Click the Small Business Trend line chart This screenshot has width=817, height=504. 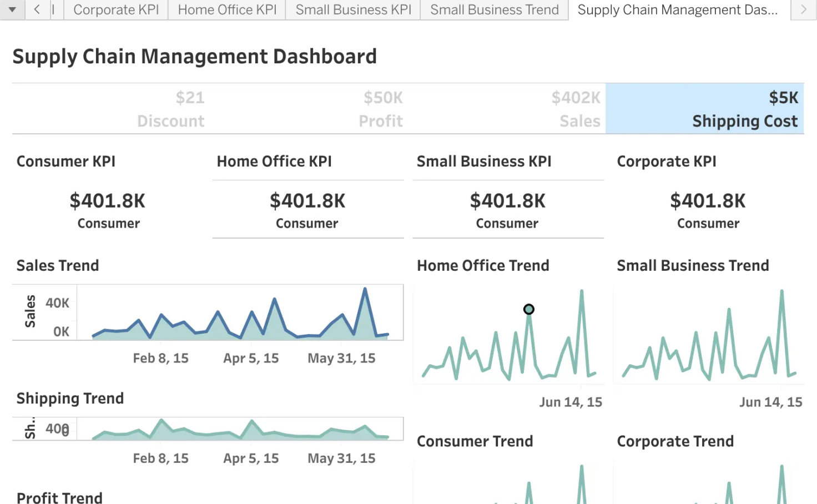709,335
